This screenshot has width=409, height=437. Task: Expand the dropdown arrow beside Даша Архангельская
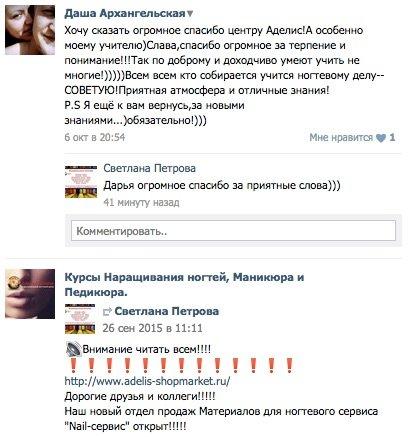tap(190, 14)
